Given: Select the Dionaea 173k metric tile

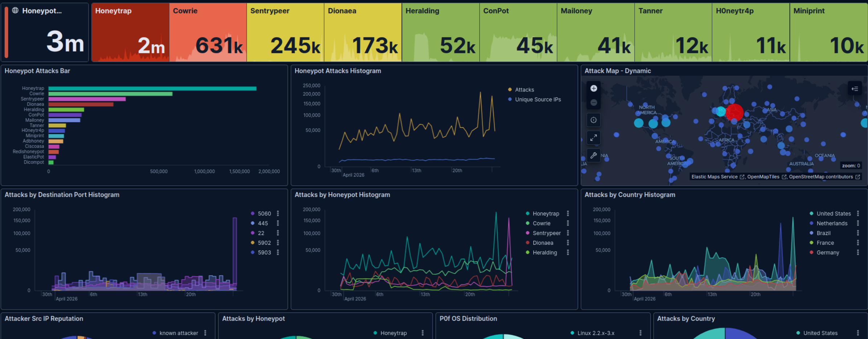Looking at the screenshot, I should pos(363,32).
